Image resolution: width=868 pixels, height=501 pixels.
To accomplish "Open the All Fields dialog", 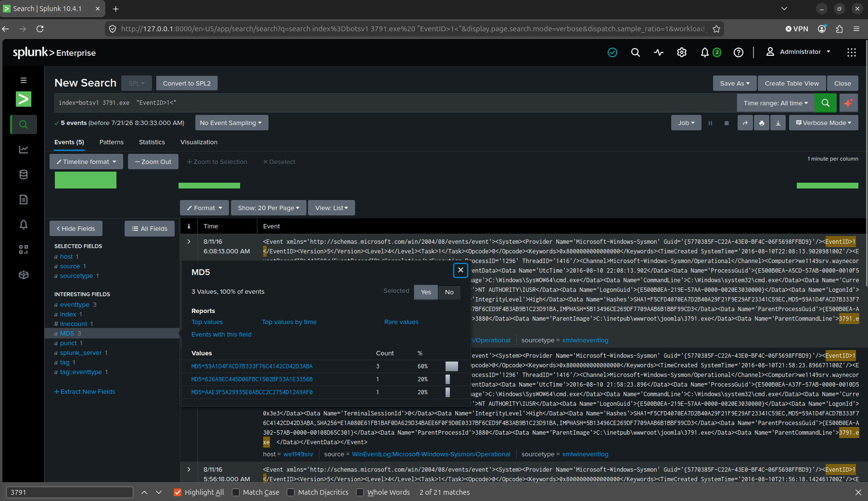I will (x=150, y=229).
